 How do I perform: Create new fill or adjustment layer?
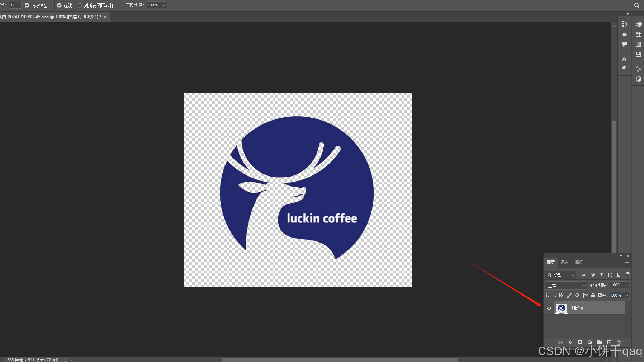pos(590,343)
